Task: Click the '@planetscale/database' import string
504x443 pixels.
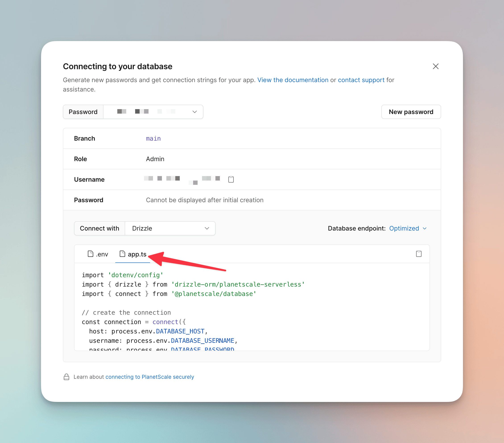Action: [214, 294]
